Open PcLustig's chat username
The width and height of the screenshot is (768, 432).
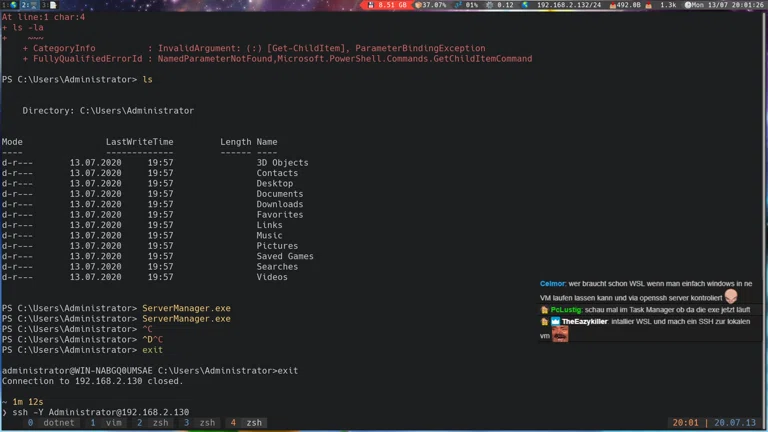tap(566, 310)
